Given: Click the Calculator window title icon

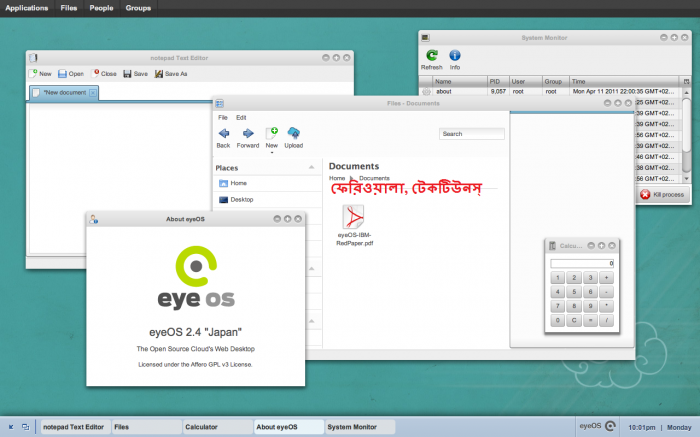Looking at the screenshot, I should (552, 246).
